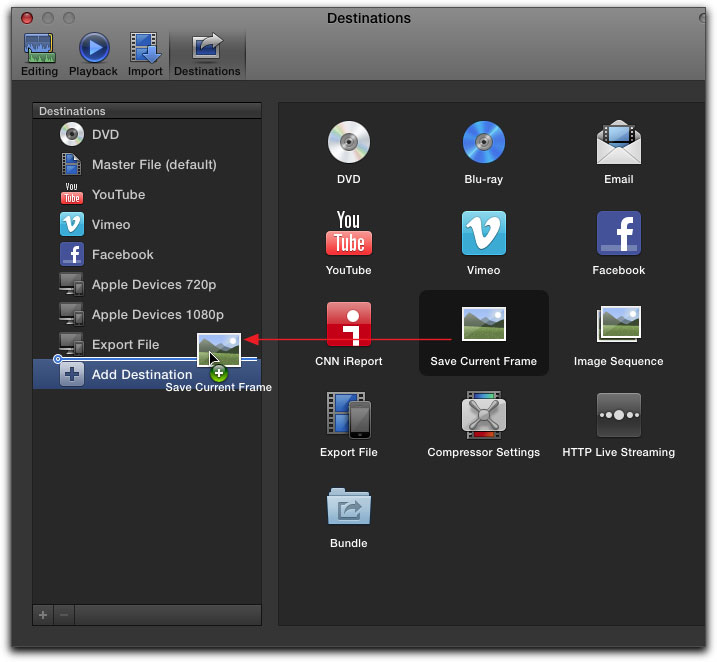This screenshot has height=662, width=717.
Task: Click the Bundle folder icon
Action: pos(348,506)
